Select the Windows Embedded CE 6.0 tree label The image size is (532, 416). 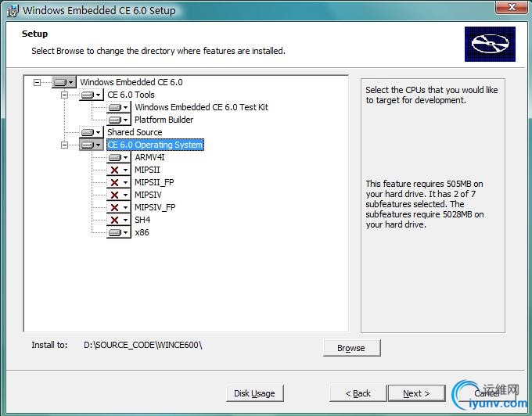131,82
